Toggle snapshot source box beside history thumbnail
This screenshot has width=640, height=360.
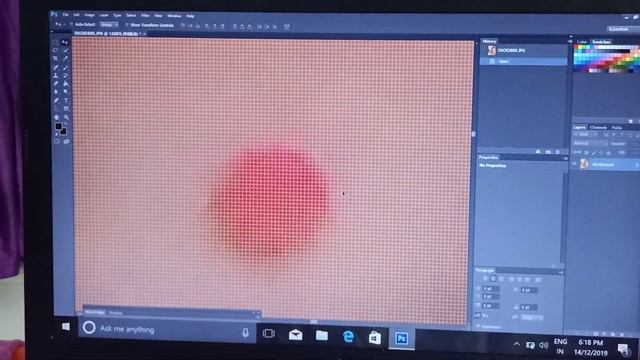click(483, 50)
